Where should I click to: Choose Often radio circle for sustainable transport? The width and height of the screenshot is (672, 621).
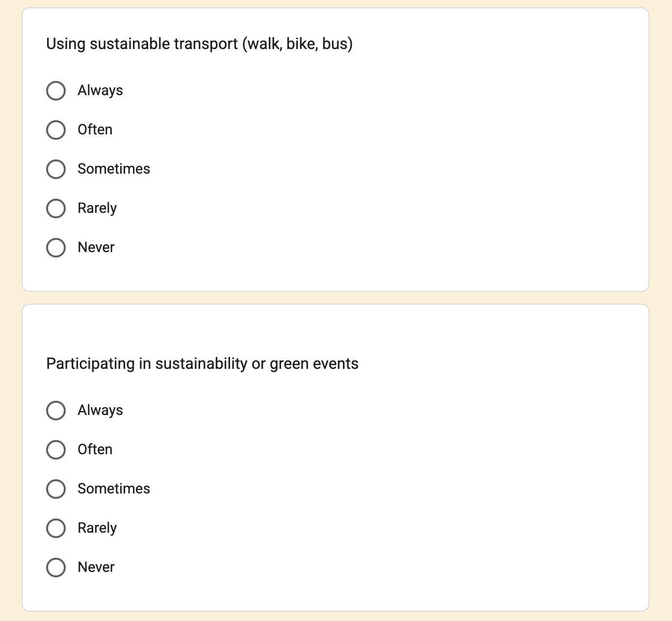pyautogui.click(x=56, y=130)
